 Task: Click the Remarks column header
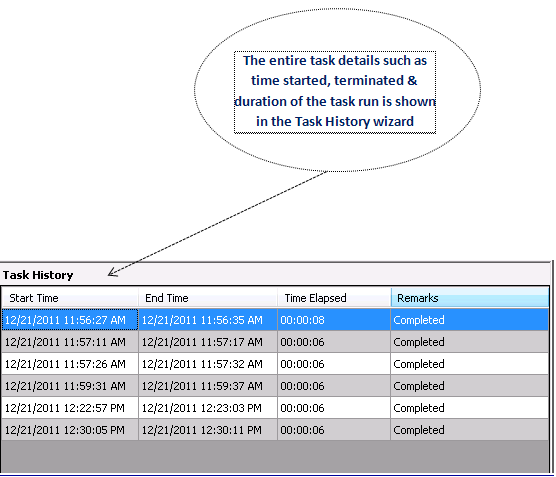(x=470, y=298)
